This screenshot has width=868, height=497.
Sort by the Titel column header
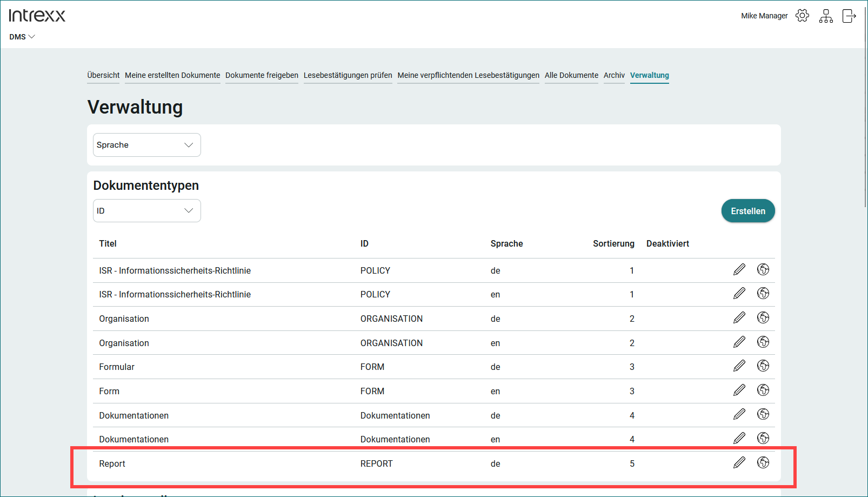click(108, 243)
